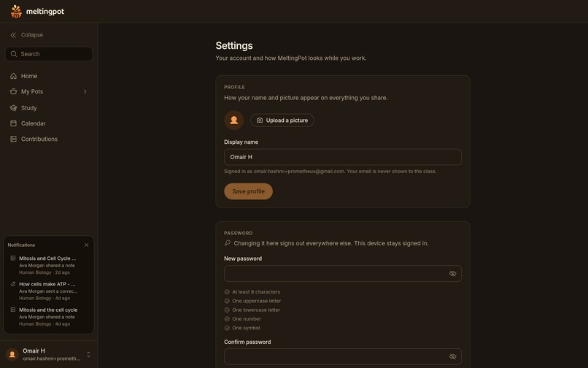This screenshot has width=588, height=368.
Task: Click the 'Human Biology · 2d ago' text
Action: 45,272
